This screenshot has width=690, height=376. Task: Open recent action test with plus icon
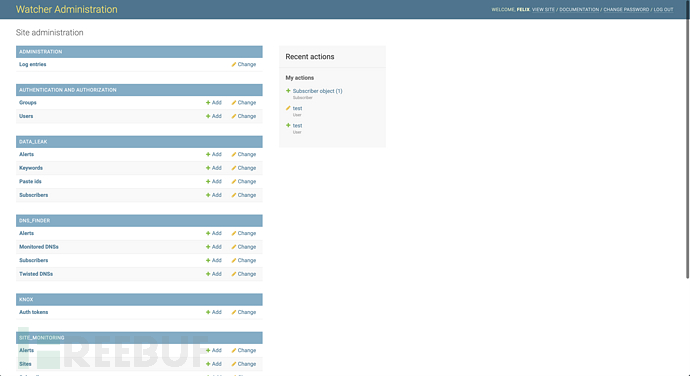(297, 125)
